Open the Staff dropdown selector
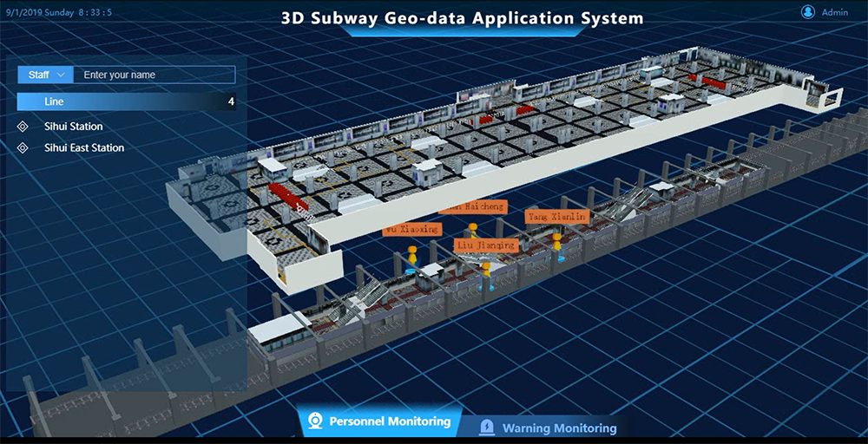 [45, 75]
